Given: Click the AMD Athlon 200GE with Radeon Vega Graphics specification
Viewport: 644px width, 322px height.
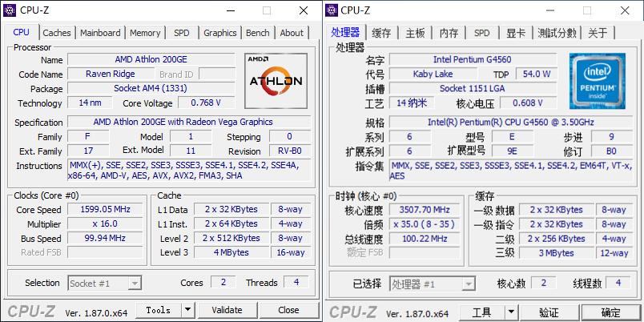Looking at the screenshot, I should pyautogui.click(x=189, y=122).
